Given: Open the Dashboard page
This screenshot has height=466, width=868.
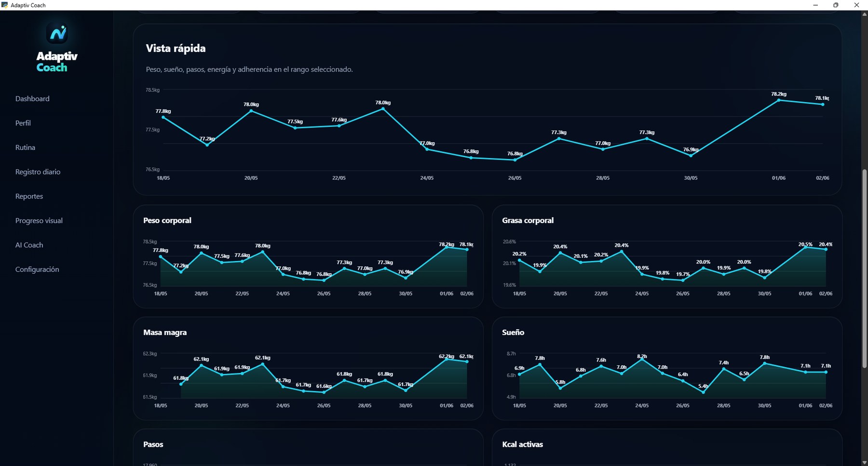Looking at the screenshot, I should click(x=32, y=99).
